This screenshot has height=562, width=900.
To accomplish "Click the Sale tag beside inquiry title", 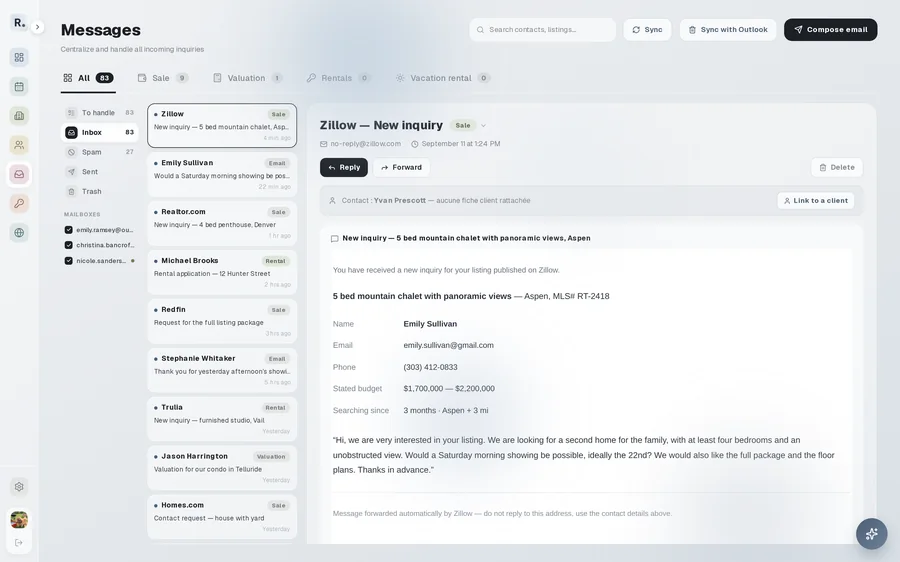I will click(x=463, y=126).
